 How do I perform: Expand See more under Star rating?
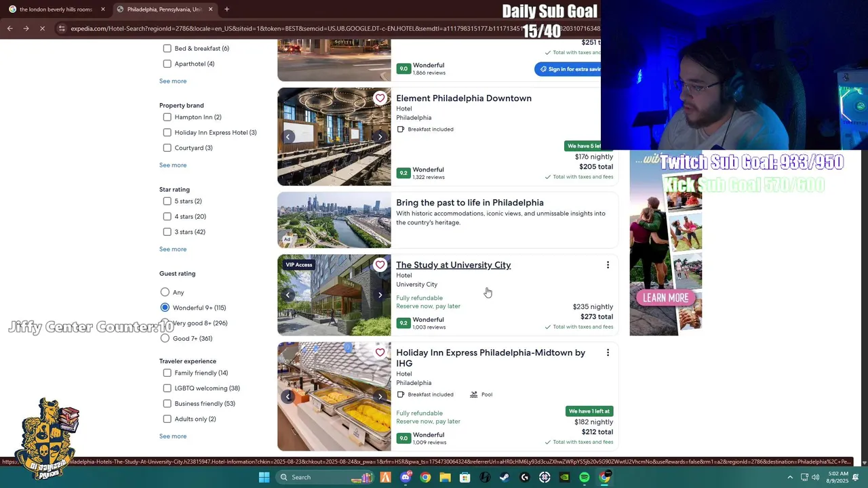[173, 249]
